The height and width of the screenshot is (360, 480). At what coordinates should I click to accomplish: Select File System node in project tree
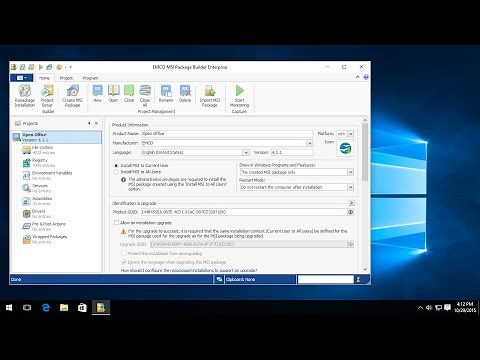point(43,150)
